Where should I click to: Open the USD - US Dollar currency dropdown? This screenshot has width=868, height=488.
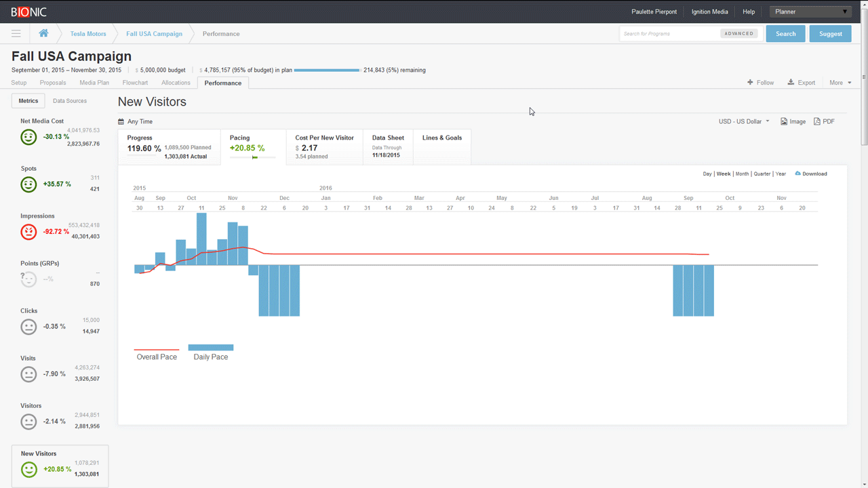pos(743,121)
